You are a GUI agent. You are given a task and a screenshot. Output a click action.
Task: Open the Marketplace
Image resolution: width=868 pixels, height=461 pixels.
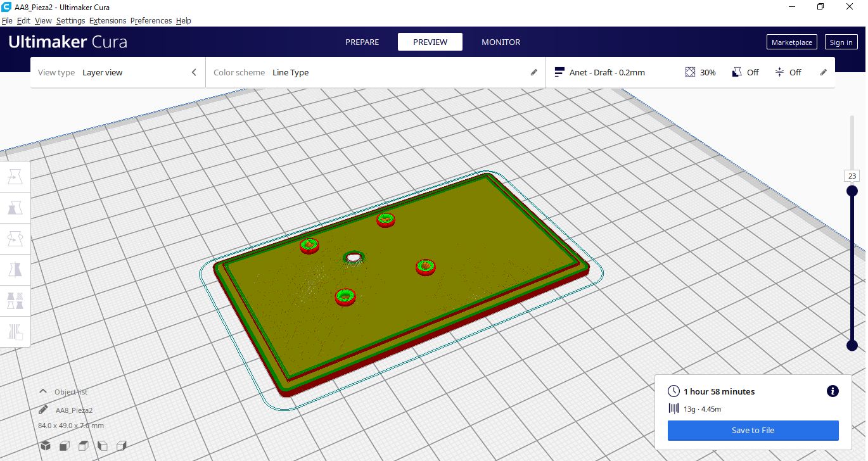pos(792,42)
